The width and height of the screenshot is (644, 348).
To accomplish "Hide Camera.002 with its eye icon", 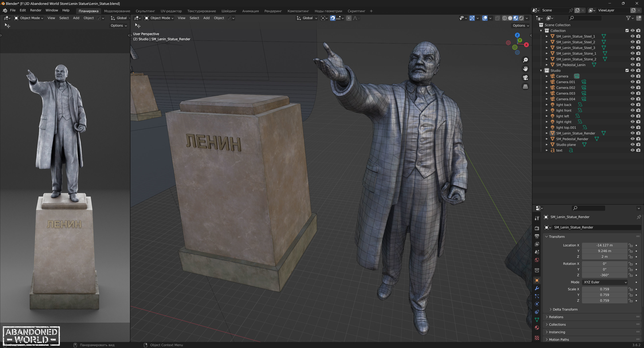I will click(x=632, y=88).
